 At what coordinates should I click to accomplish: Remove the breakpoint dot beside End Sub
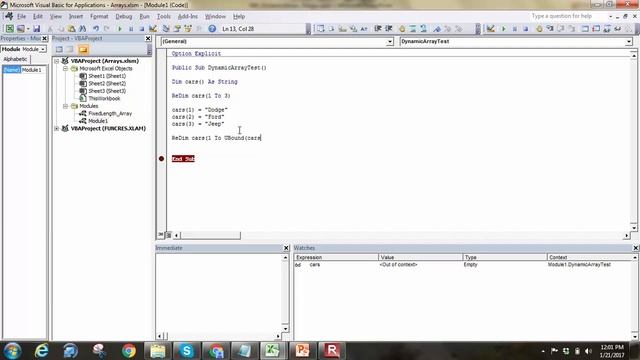(161, 158)
